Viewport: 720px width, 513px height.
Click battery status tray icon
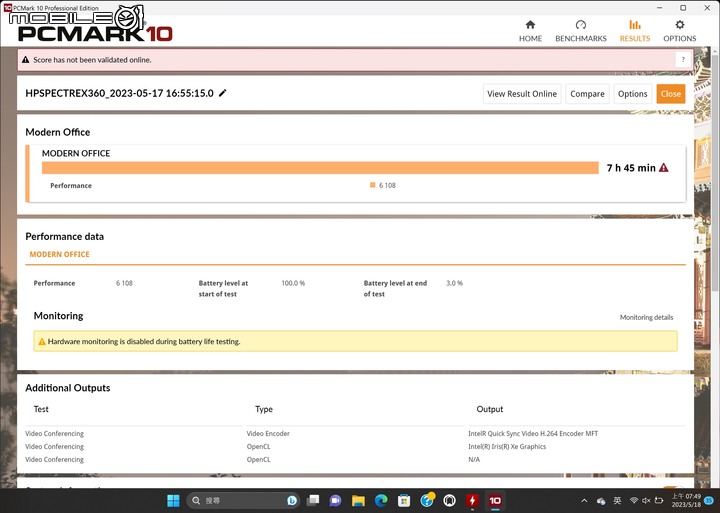tap(659, 500)
